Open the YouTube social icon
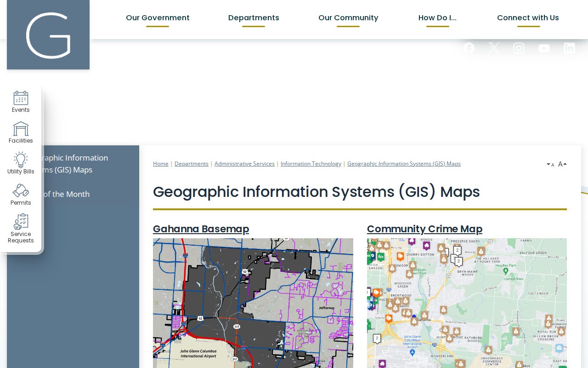 point(544,48)
